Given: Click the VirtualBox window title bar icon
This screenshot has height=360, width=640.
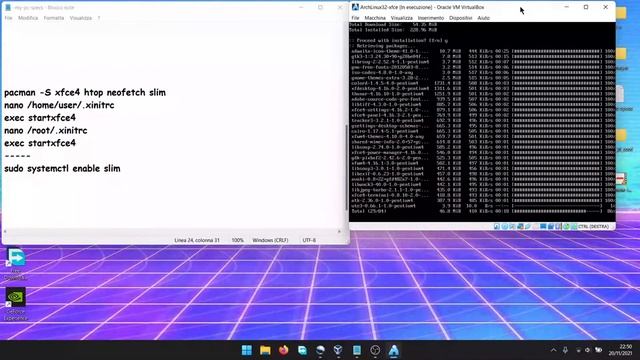Looking at the screenshot, I should coord(355,7).
